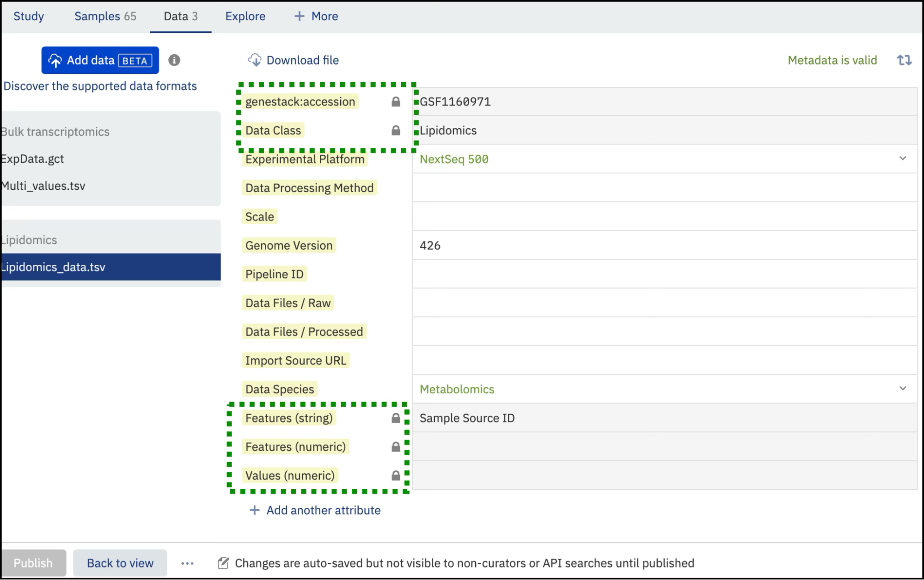Click the edit pencil icon in footer
This screenshot has width=924, height=580.
coord(223,563)
